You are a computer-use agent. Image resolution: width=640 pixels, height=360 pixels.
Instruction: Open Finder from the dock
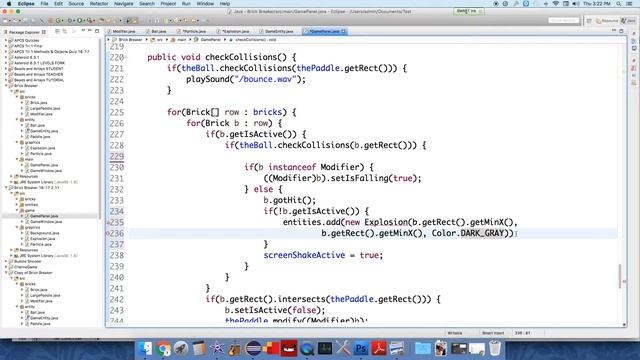[x=145, y=349]
